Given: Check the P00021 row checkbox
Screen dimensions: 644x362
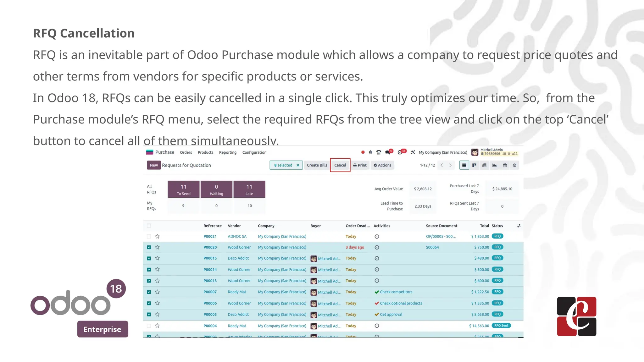Looking at the screenshot, I should point(149,237).
